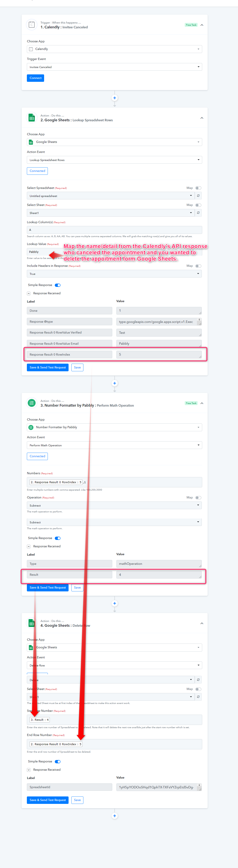Open Delete Row action event dropdown

click(x=115, y=665)
